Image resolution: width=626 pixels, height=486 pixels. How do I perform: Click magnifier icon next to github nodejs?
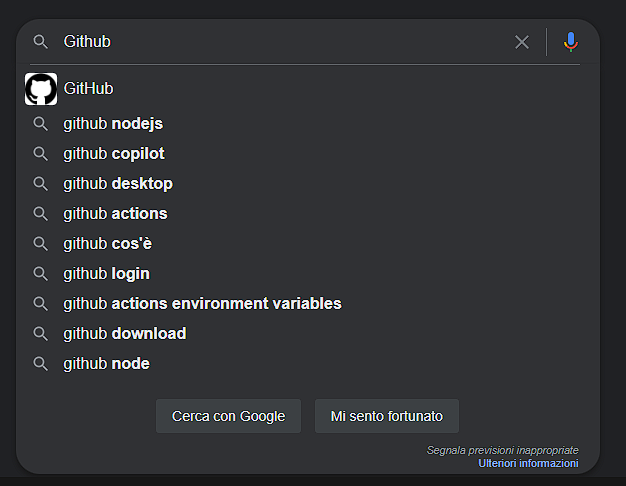[40, 124]
